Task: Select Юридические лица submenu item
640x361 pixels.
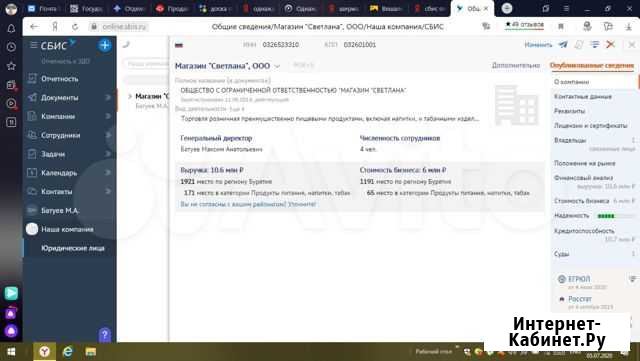Action: pyautogui.click(x=73, y=248)
